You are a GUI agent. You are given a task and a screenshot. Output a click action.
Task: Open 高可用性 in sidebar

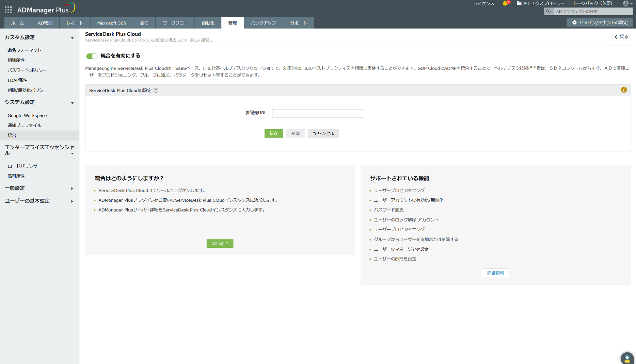[16, 176]
